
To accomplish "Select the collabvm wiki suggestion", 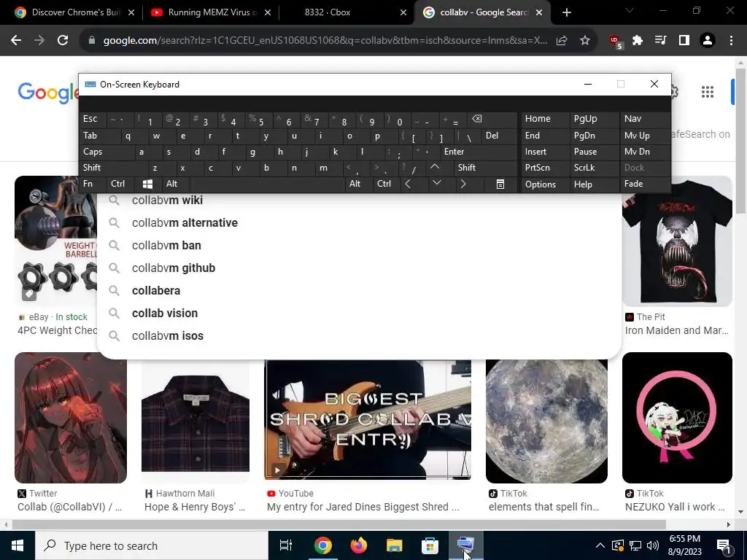I will pos(359,200).
